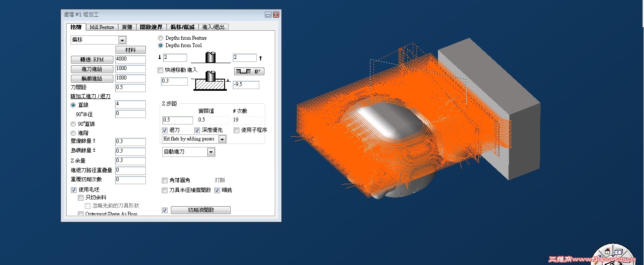The height and width of the screenshot is (265, 644).
Task: Click the 打斷 label
Action: 220,180
